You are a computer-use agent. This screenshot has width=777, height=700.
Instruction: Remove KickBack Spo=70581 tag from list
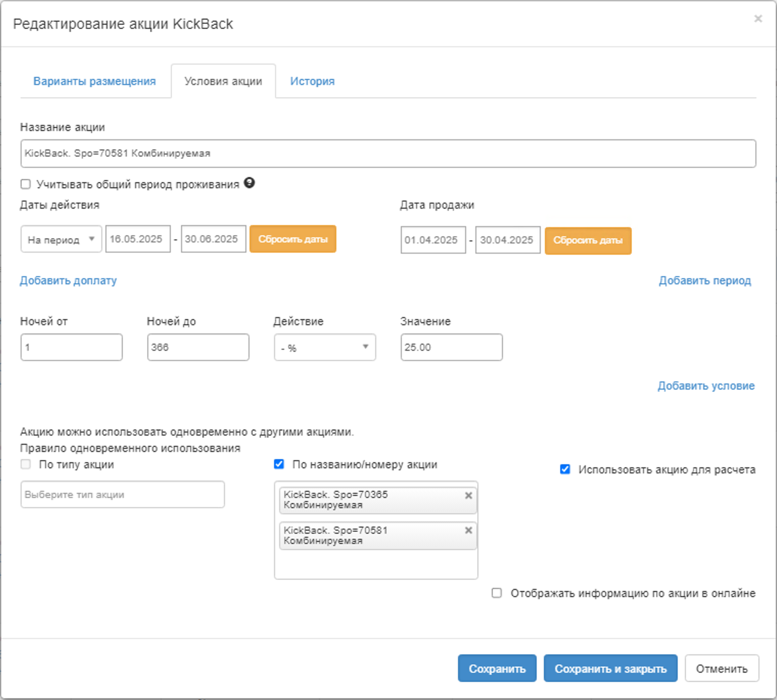[x=468, y=530]
